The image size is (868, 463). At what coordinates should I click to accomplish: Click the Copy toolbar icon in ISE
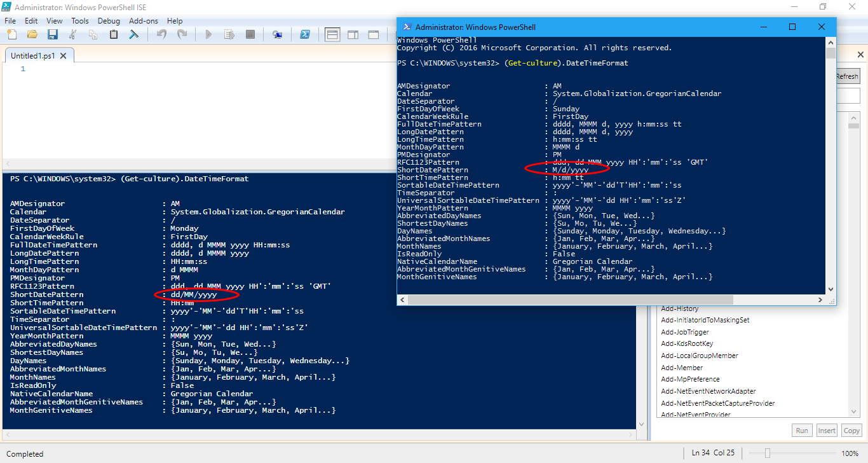pyautogui.click(x=93, y=34)
